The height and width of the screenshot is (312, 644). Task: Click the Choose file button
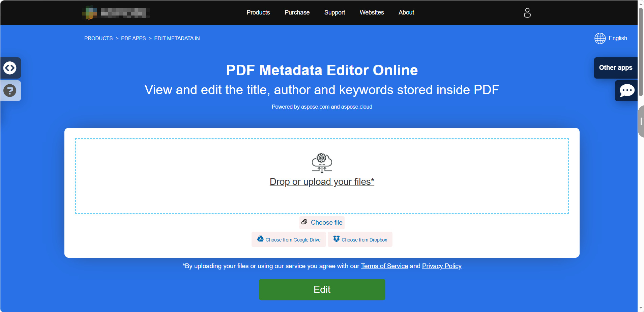coord(322,223)
